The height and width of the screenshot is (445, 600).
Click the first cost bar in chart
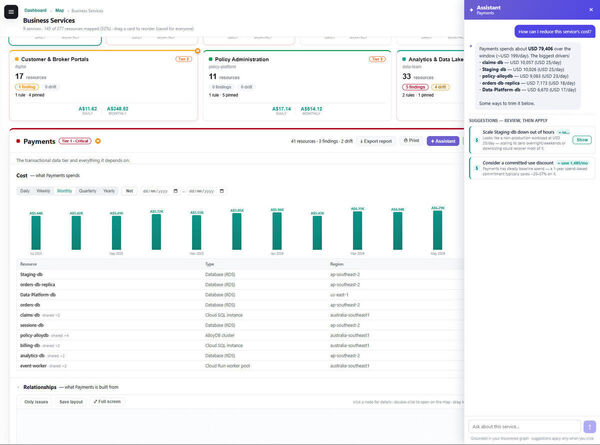pos(36,233)
